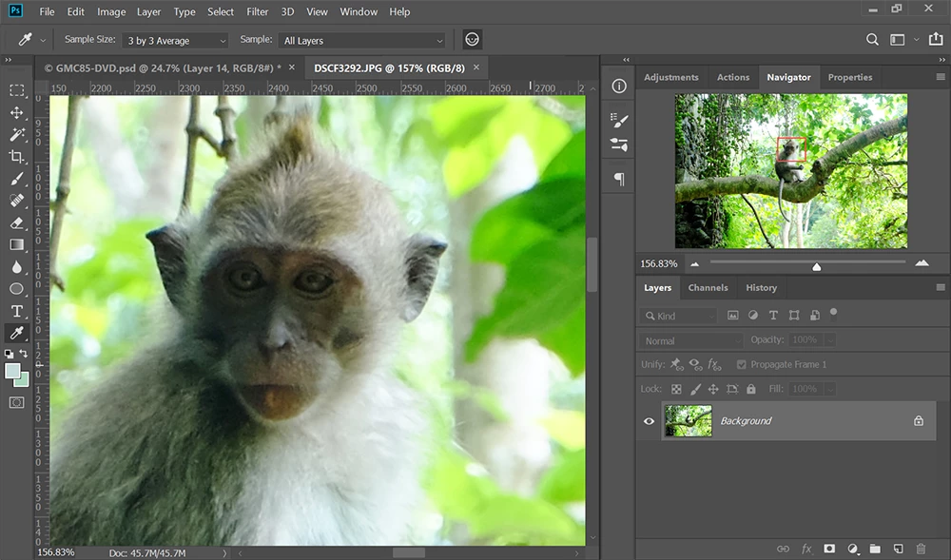Click the Add layer mask icon
This screenshot has height=560, width=951.
tap(829, 549)
